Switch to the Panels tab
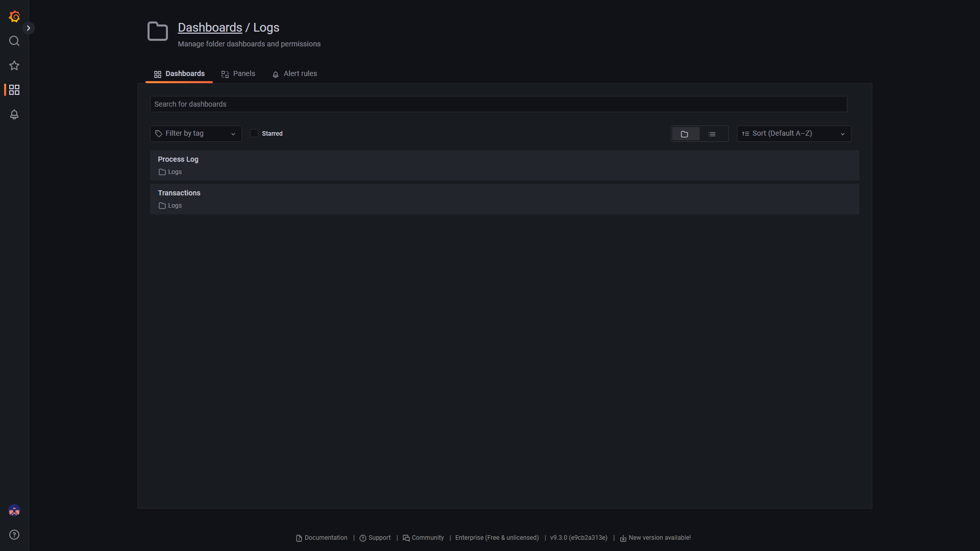 (238, 74)
